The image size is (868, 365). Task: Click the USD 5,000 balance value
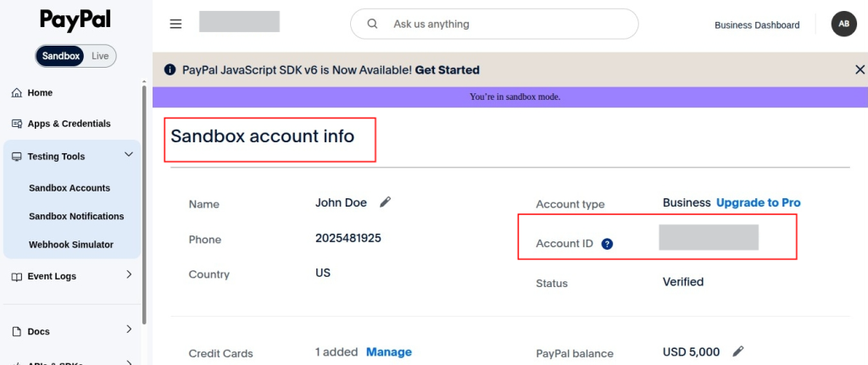[x=692, y=351]
